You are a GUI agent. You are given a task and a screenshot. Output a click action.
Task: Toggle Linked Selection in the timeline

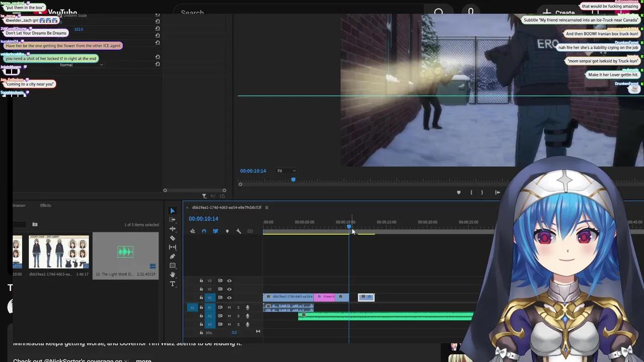point(215,231)
